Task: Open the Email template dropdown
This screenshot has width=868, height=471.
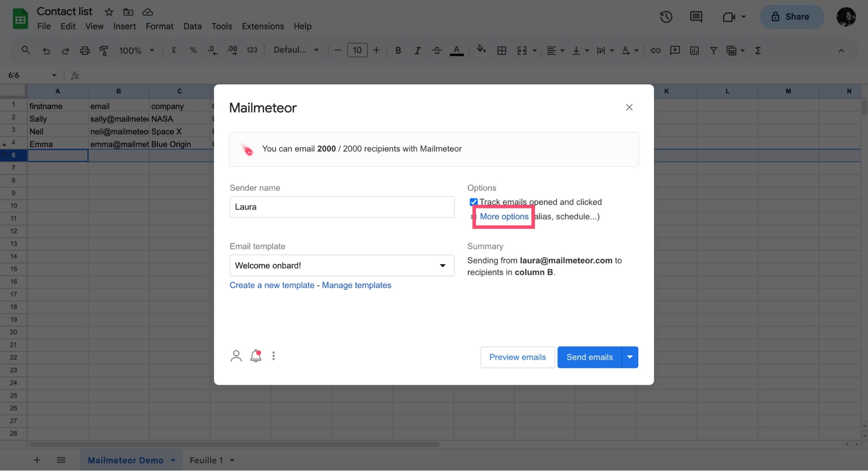Action: [342, 266]
